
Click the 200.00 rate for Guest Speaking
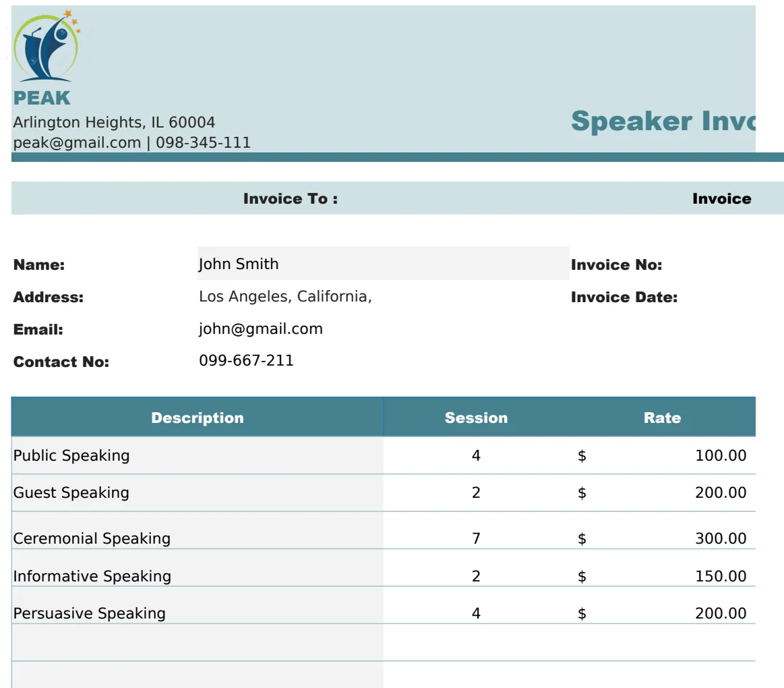point(721,492)
